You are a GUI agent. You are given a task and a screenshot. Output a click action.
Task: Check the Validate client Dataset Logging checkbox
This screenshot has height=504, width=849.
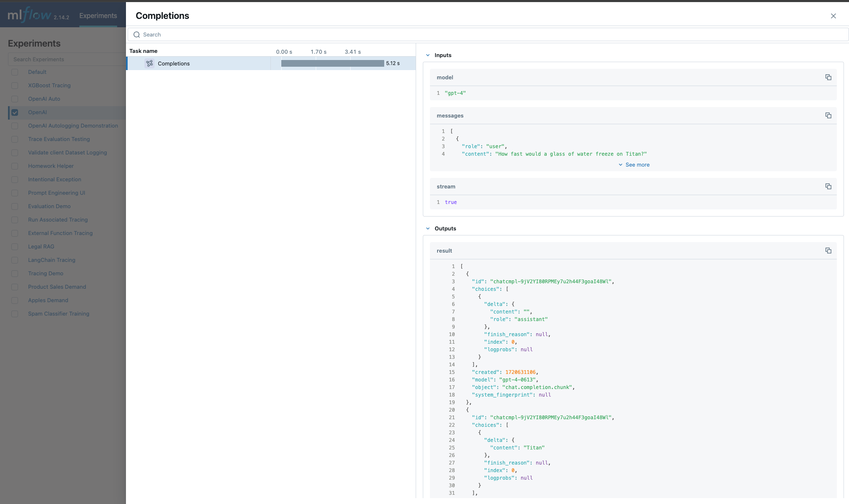[15, 153]
